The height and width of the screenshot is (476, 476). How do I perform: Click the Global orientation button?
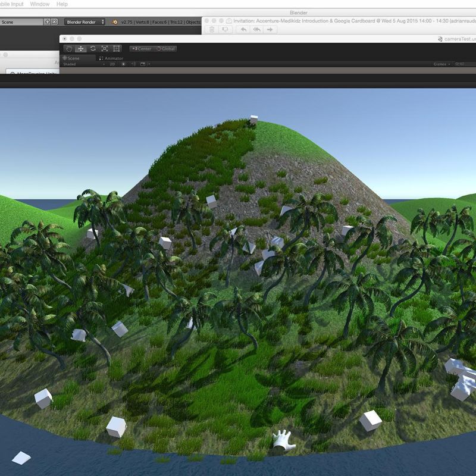[x=166, y=49]
